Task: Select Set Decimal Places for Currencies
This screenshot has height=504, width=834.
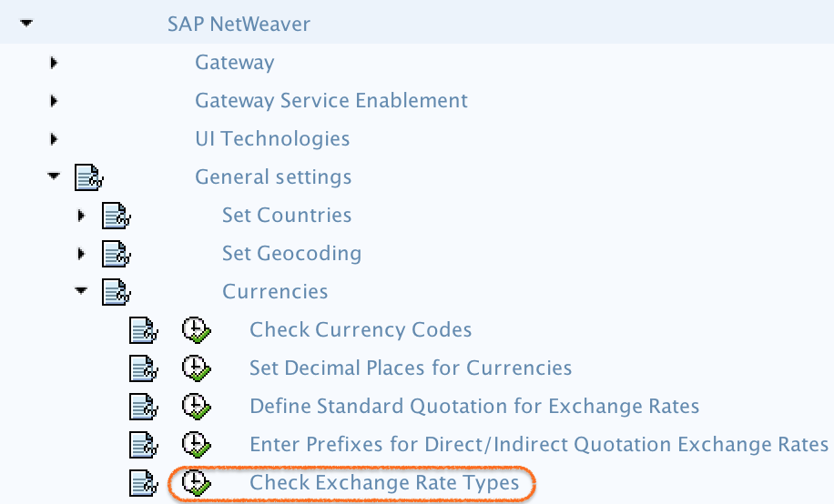Action: tap(411, 368)
